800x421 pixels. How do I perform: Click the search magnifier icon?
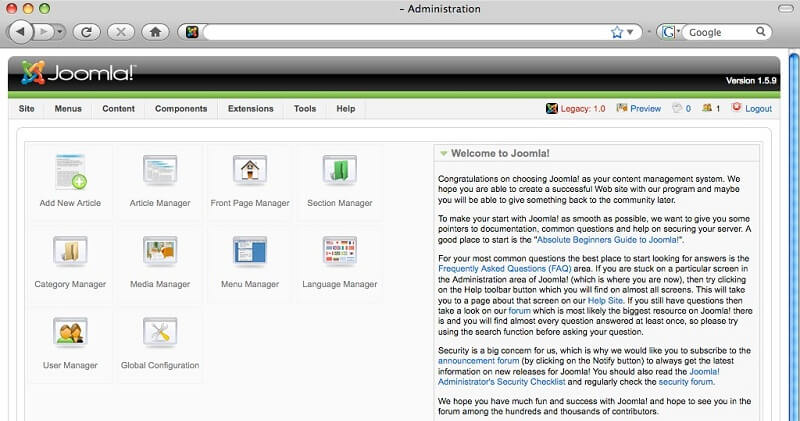click(x=761, y=32)
